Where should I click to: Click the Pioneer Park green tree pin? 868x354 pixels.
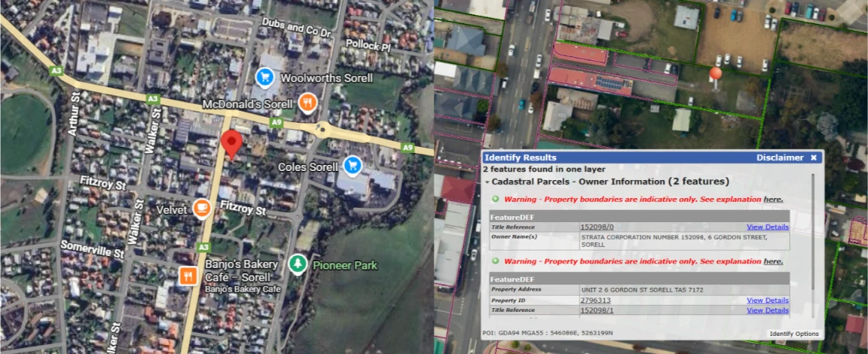(x=298, y=264)
